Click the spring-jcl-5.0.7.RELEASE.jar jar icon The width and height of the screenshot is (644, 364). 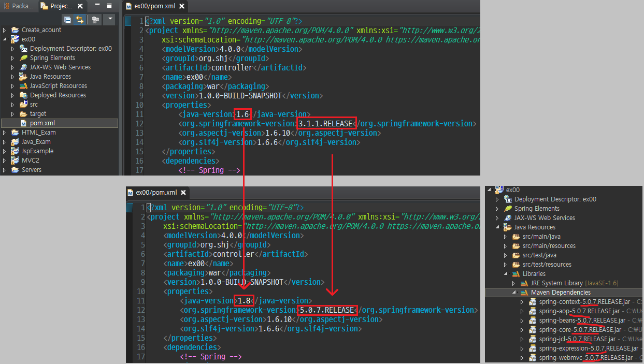[x=533, y=339]
